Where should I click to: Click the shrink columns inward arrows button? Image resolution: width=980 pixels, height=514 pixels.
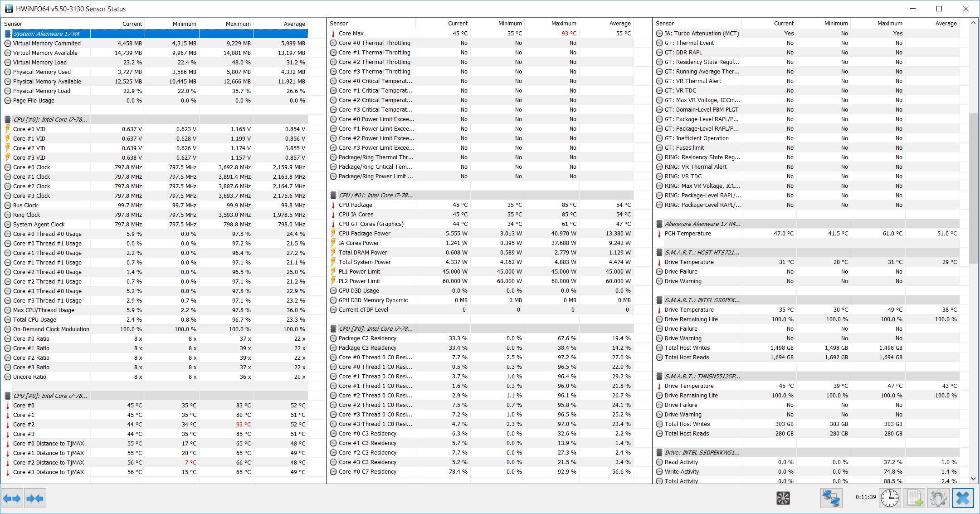click(x=35, y=499)
